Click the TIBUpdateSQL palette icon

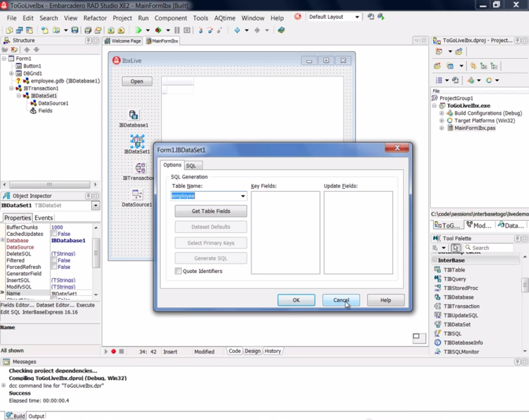(x=438, y=315)
